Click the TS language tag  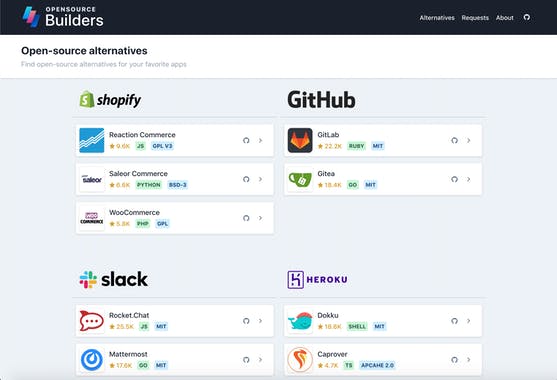[x=349, y=365]
